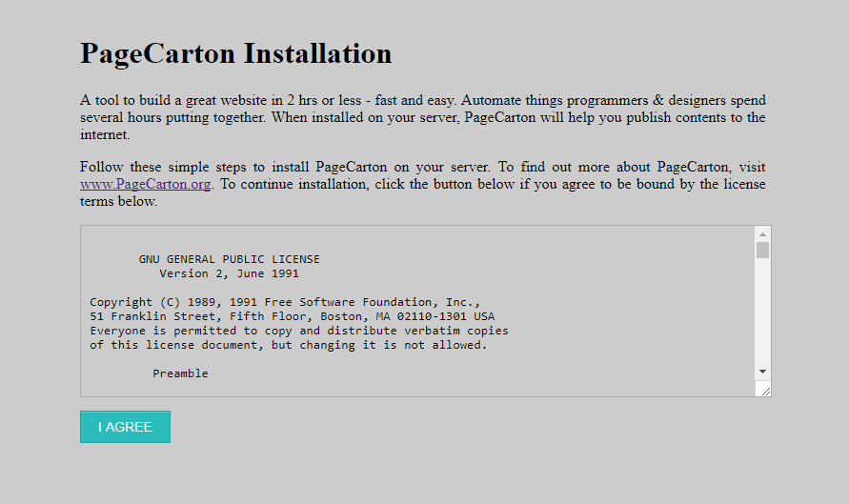Viewport: 849px width, 504px height.
Task: Click the 'A tool to build' paragraph
Action: 423,117
